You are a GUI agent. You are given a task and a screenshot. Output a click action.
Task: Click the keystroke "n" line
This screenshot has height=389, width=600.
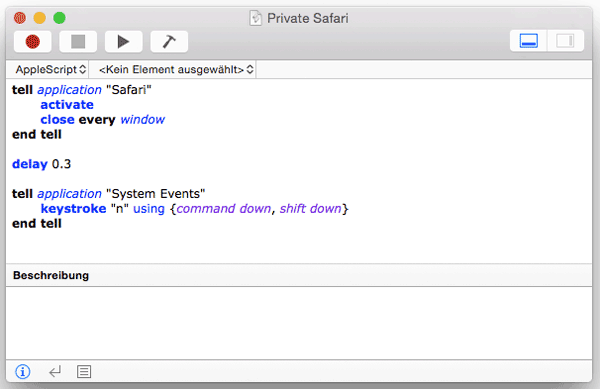pyautogui.click(x=194, y=209)
